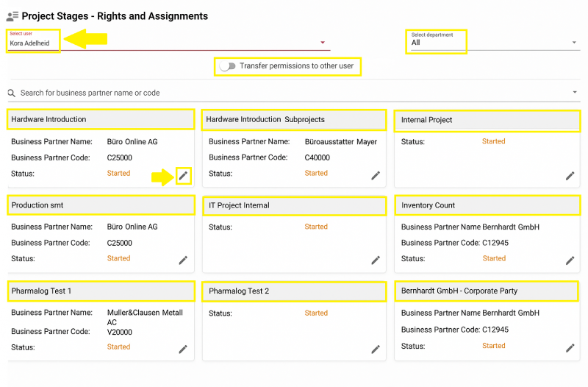588x387 pixels.
Task: Open the Inventory Count card header
Action: (487, 205)
